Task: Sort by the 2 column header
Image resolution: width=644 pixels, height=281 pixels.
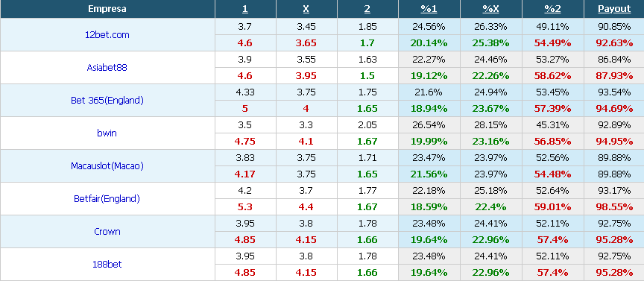Action: click(x=367, y=9)
